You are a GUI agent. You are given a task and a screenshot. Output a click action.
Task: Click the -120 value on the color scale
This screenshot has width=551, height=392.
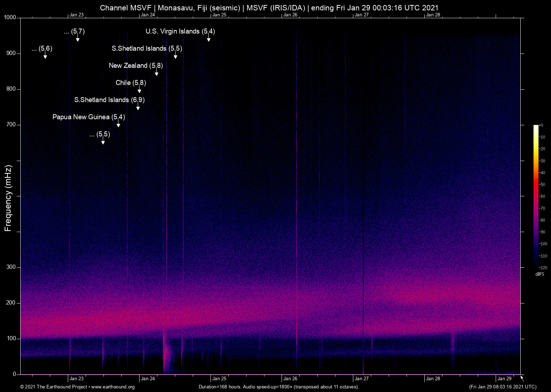pos(542,267)
